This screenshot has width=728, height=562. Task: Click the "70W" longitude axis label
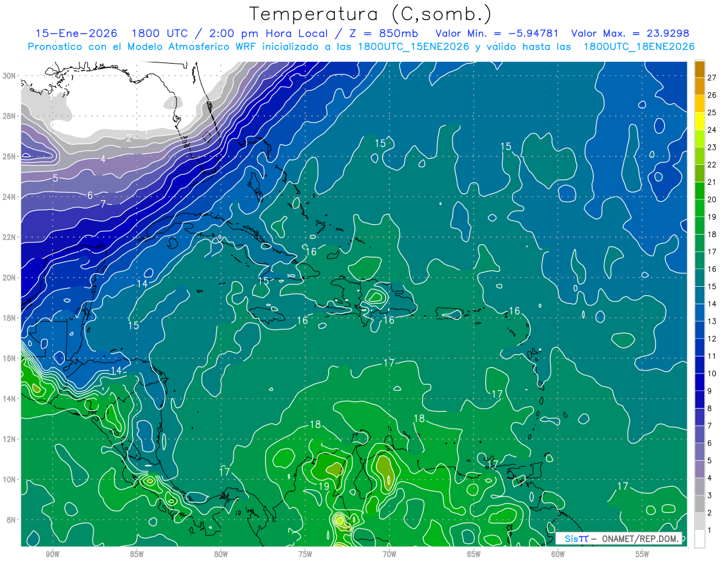point(389,554)
